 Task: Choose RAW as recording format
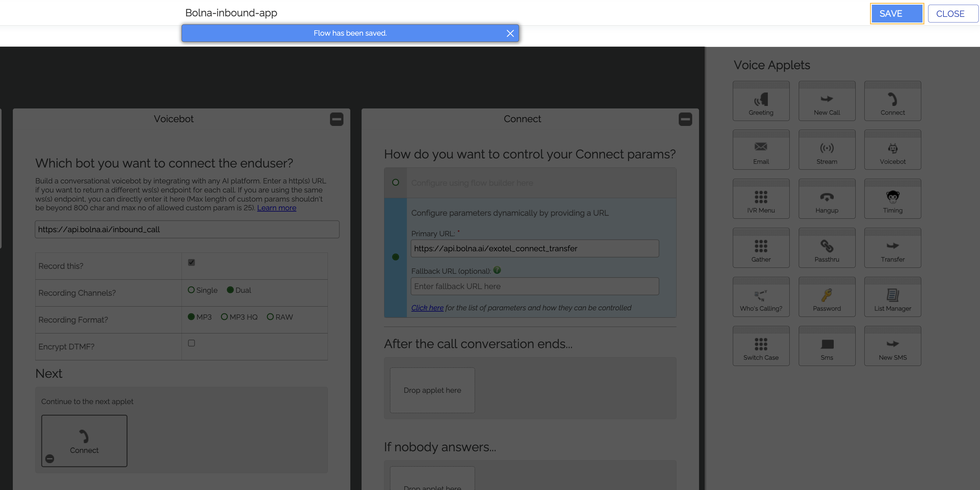[271, 316]
